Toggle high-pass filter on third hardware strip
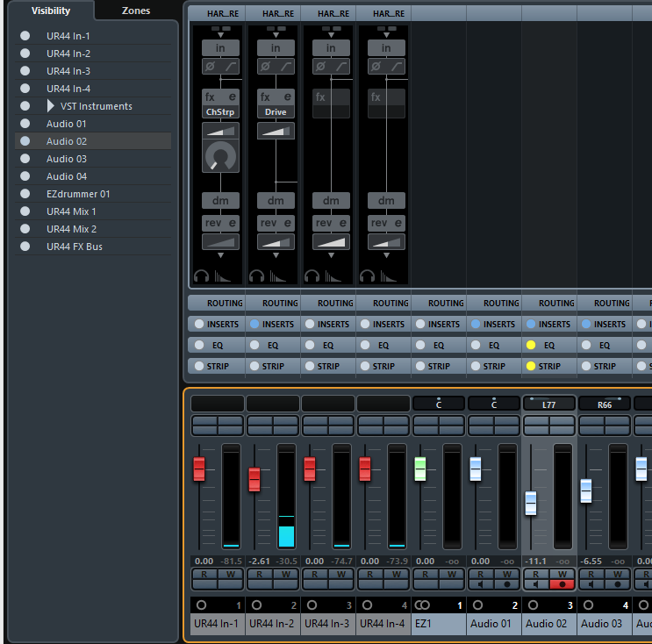This screenshot has height=644, width=652. [x=340, y=66]
